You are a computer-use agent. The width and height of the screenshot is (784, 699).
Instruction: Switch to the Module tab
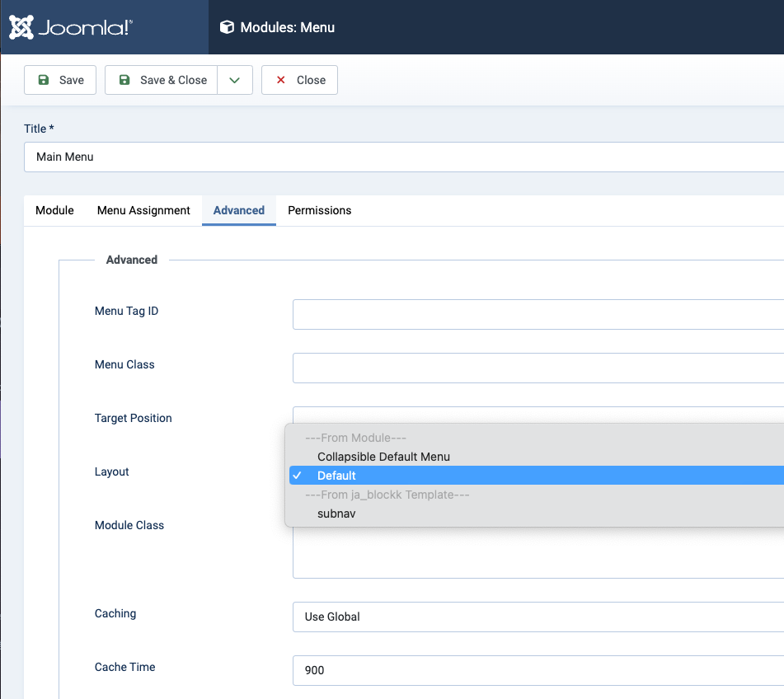pos(54,210)
